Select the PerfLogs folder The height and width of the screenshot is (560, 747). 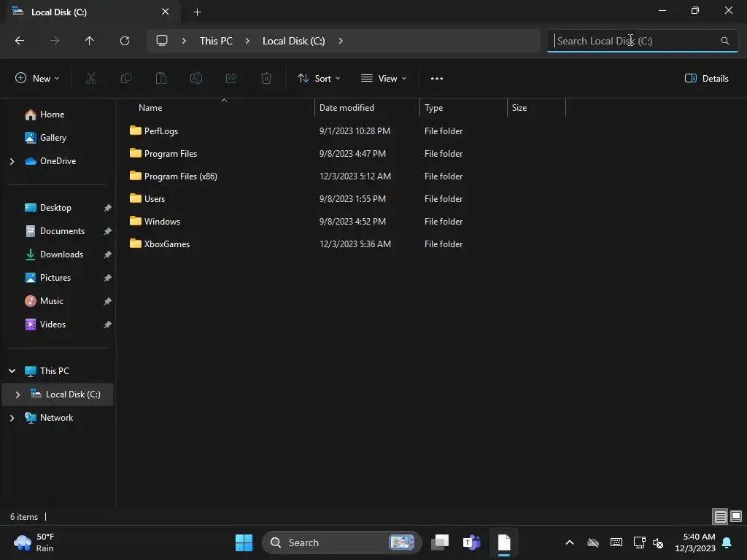coord(161,131)
